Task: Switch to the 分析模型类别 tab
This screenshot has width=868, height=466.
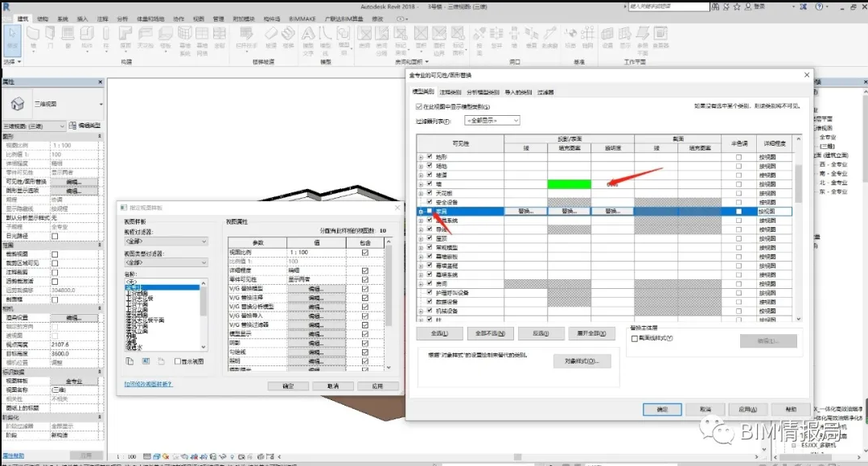Action: point(483,92)
